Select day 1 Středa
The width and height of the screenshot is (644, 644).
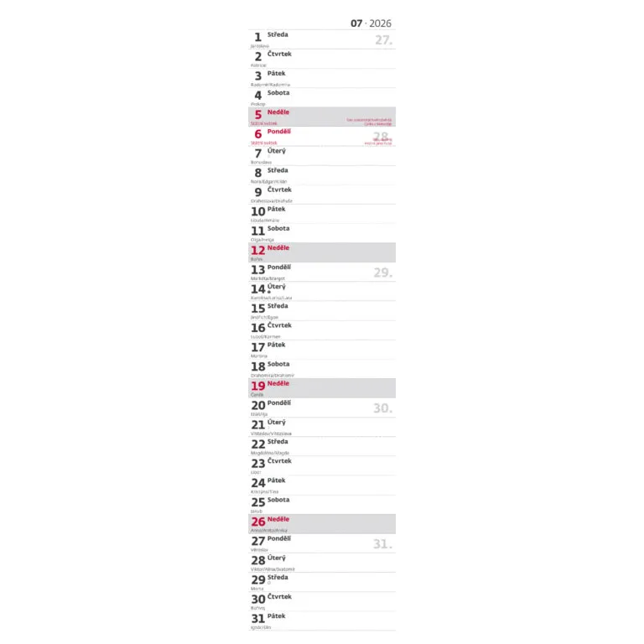coord(270,36)
